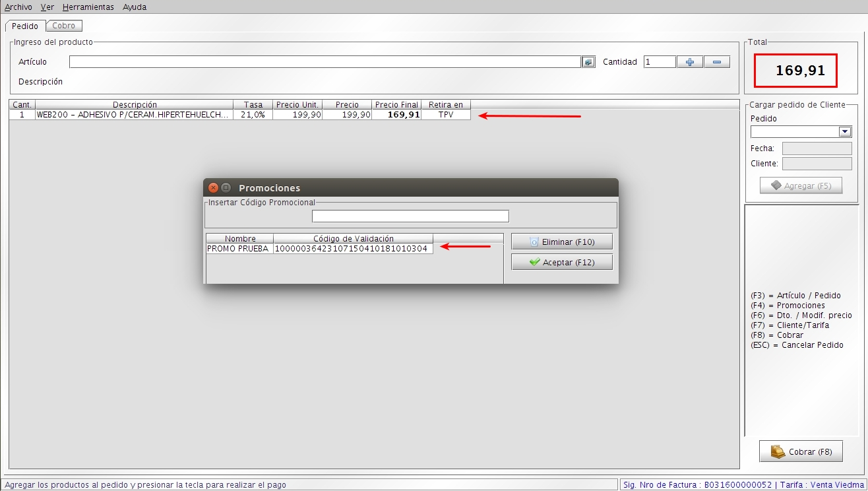The width and height of the screenshot is (868, 491).
Task: Switch to the Cobro tab
Action: (64, 26)
